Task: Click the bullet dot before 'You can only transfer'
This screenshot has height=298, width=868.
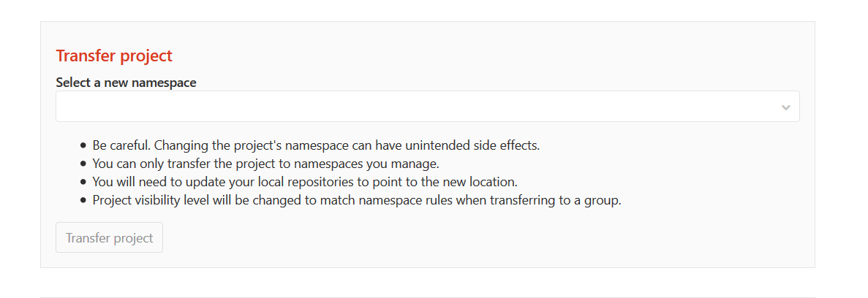Action: click(83, 164)
